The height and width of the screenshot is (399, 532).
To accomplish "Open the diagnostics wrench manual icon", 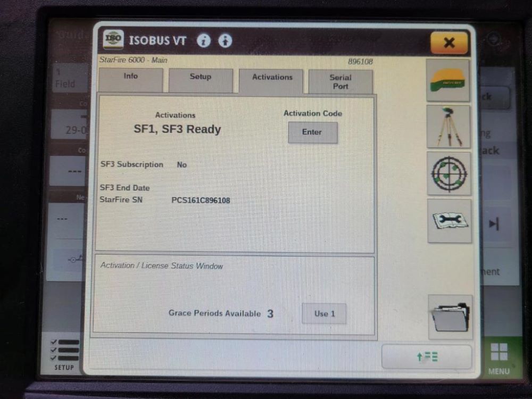I will [450, 221].
